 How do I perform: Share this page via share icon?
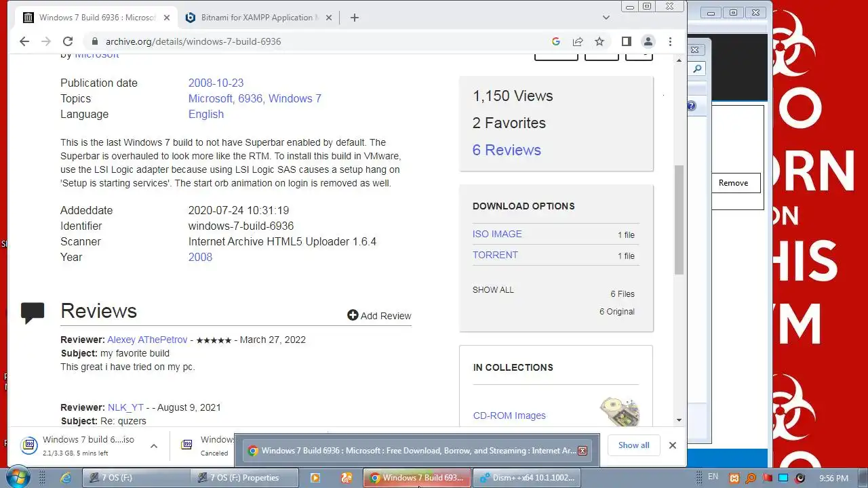578,41
